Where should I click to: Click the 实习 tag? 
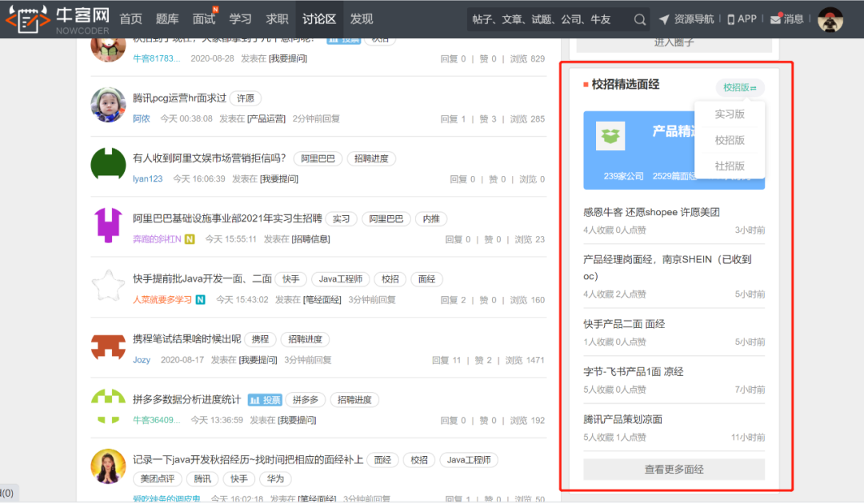(341, 219)
